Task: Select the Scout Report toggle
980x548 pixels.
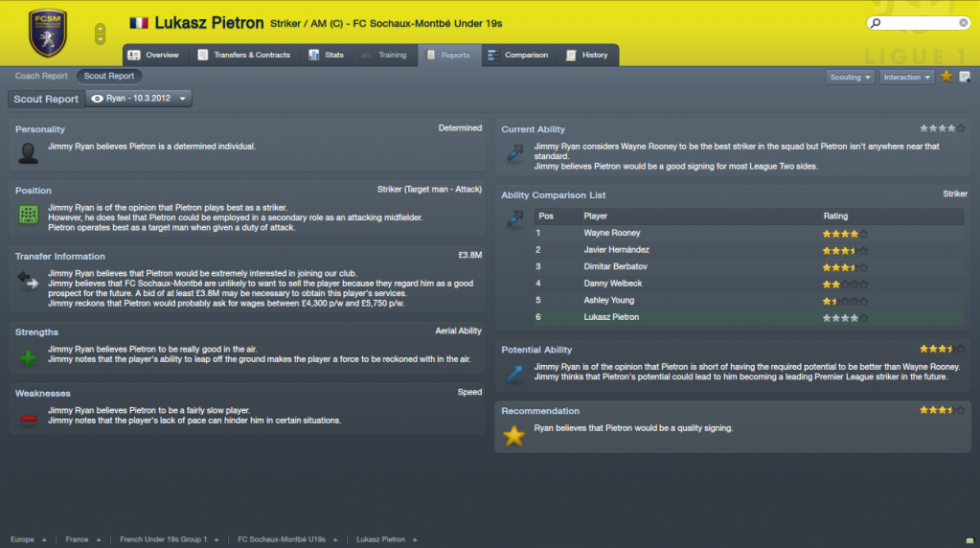Action: tap(109, 77)
